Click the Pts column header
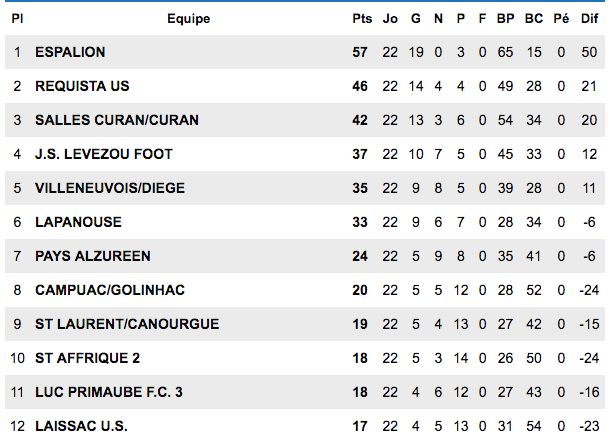This screenshot has height=441, width=608. [x=362, y=19]
